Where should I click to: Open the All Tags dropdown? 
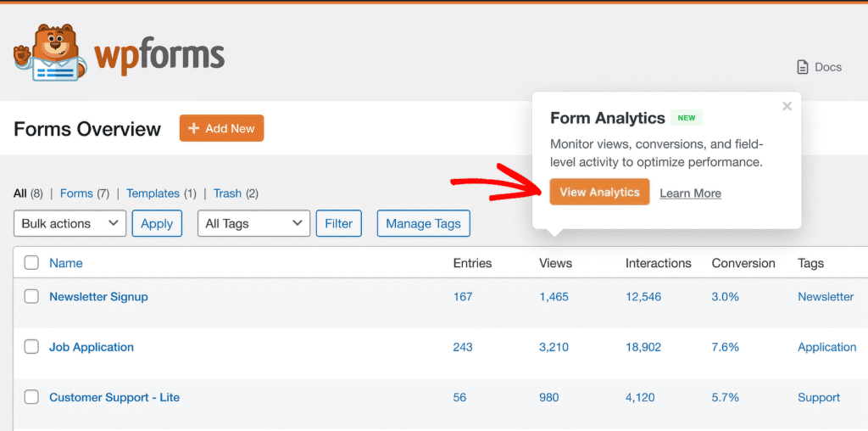253,223
